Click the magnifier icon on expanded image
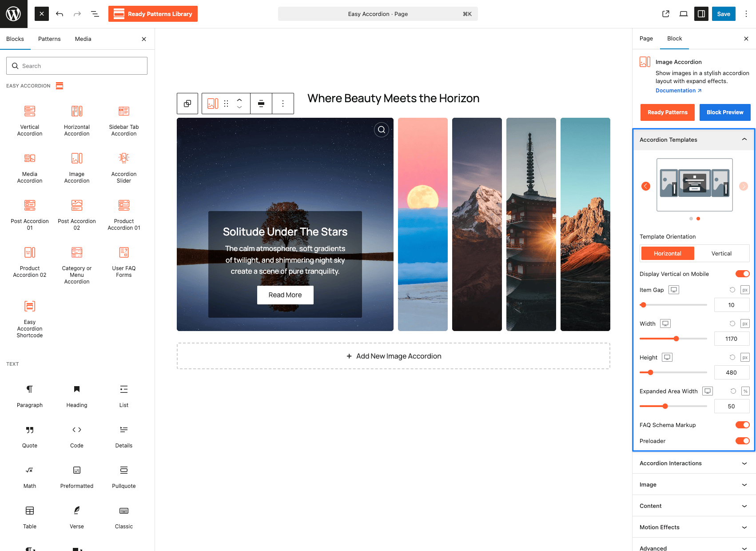756x551 pixels. click(x=382, y=130)
